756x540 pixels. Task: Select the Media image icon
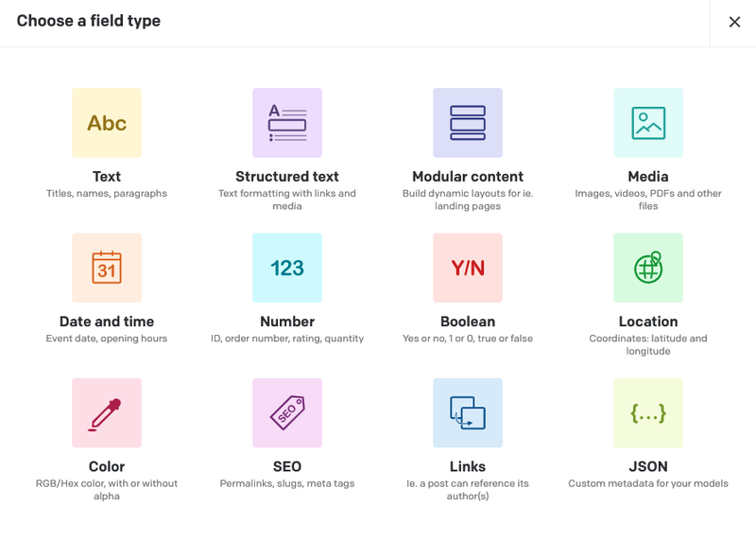point(648,123)
